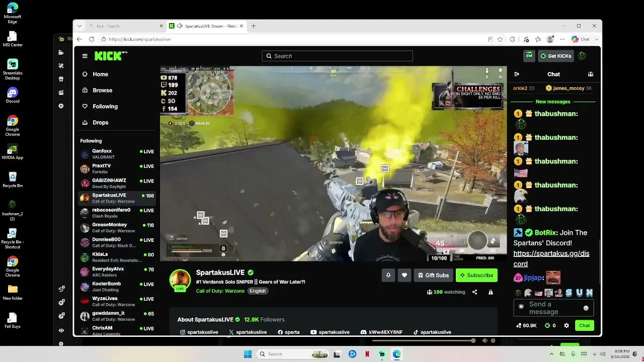Open the YouTube link spartakuslive

[x=330, y=332]
